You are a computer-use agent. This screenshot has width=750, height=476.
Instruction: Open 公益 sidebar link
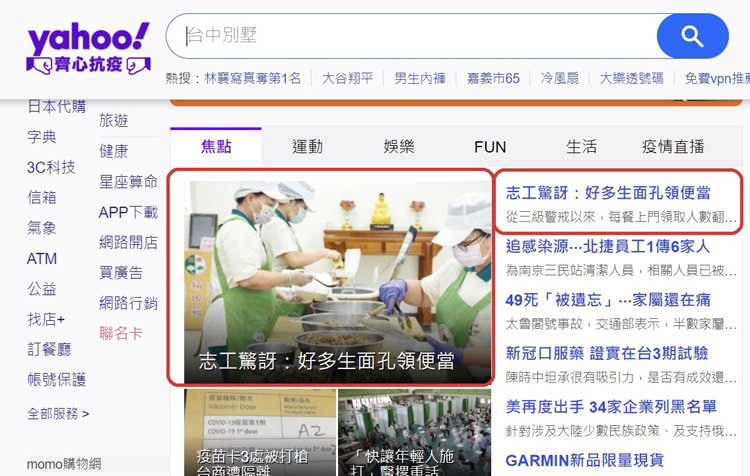42,289
